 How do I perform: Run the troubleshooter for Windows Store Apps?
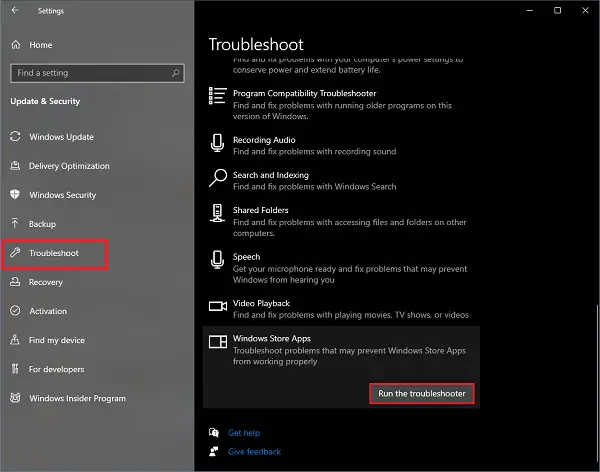coord(422,393)
